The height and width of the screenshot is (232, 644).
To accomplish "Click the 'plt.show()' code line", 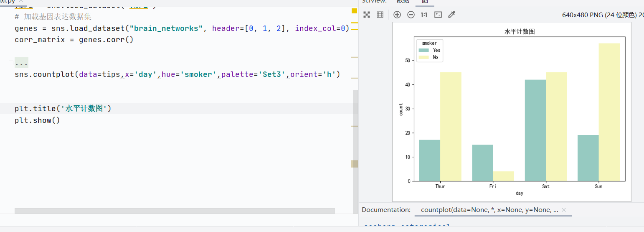I will click(x=38, y=120).
